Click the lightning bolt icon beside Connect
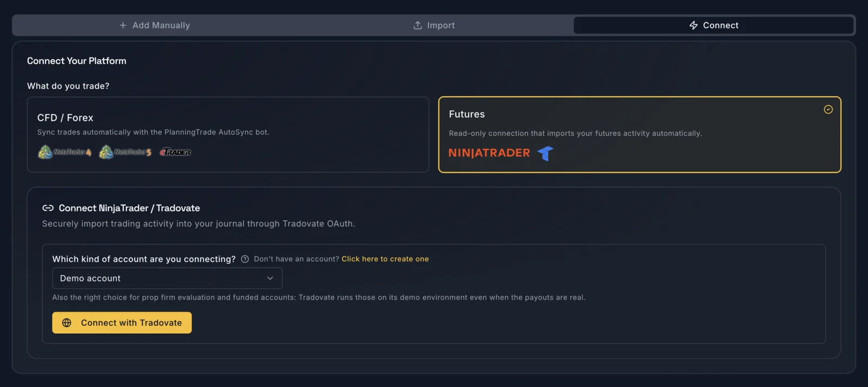The height and width of the screenshot is (387, 868). pyautogui.click(x=693, y=26)
